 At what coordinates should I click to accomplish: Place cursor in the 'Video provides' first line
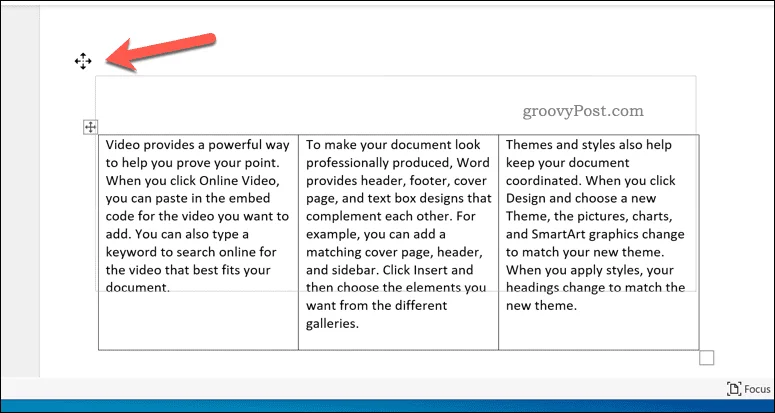[200, 145]
